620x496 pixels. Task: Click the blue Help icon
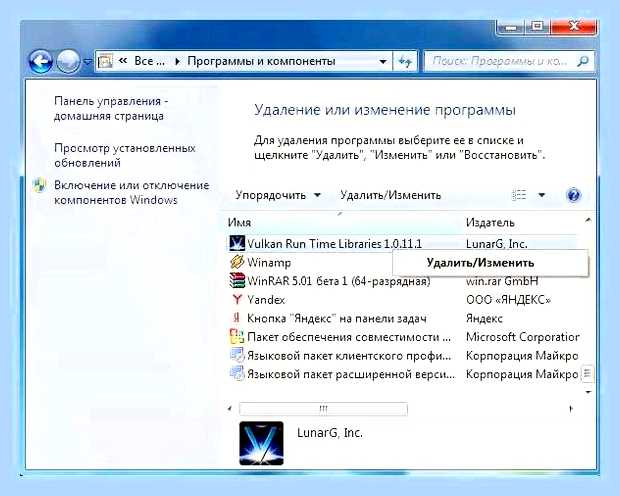coord(573,195)
